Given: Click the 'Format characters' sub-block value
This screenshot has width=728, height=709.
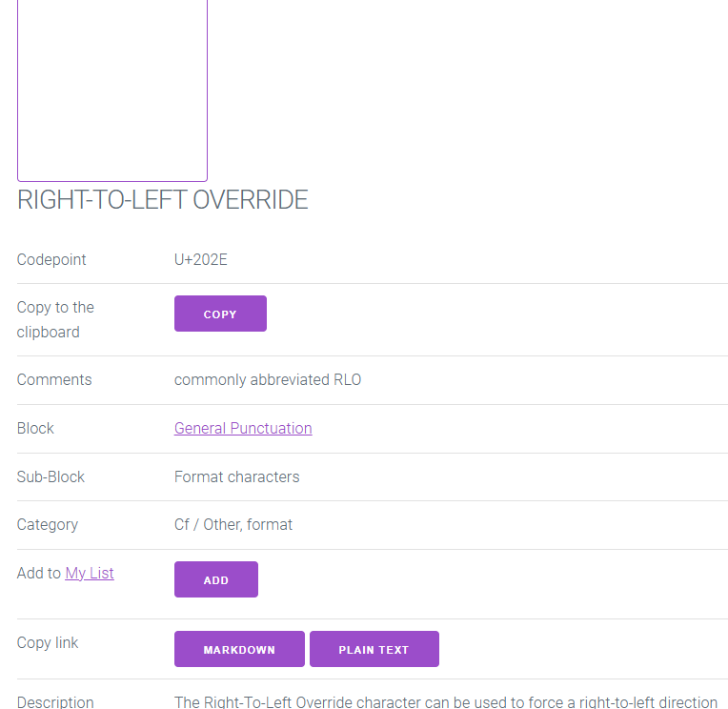Looking at the screenshot, I should [x=236, y=476].
